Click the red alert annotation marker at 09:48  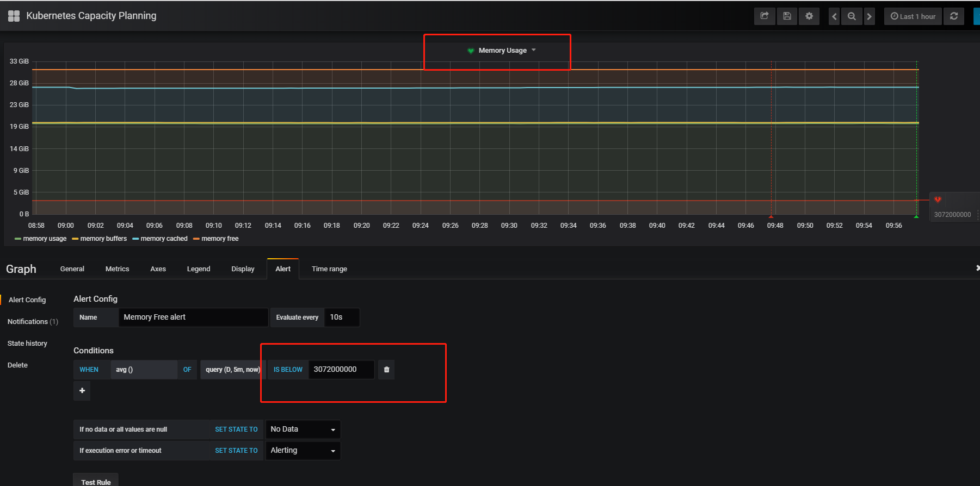[x=771, y=216]
